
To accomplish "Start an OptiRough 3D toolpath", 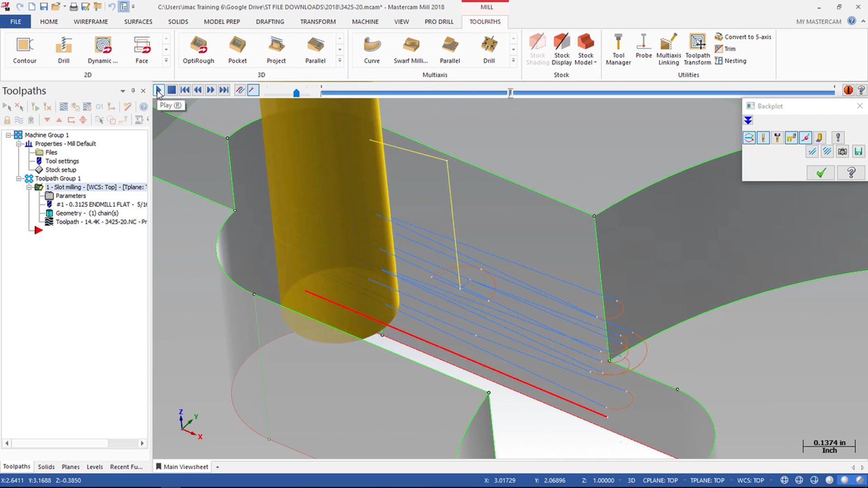I will pyautogui.click(x=198, y=50).
